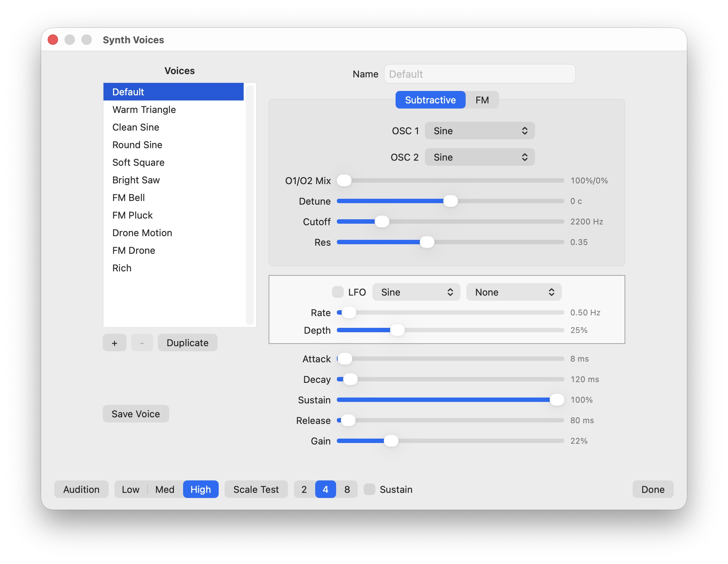
Task: Open OSC 2 waveform dropdown
Action: (x=480, y=157)
